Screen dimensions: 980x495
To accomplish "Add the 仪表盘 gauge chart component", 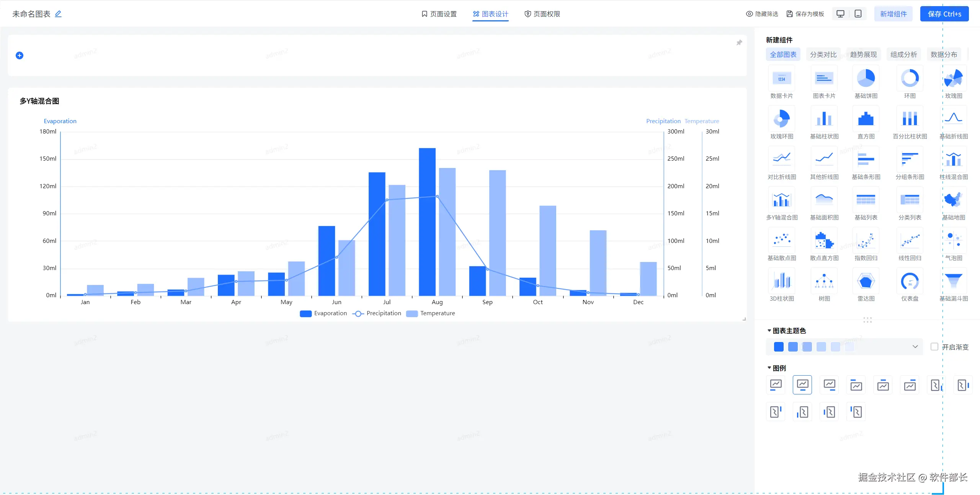I will tap(910, 281).
